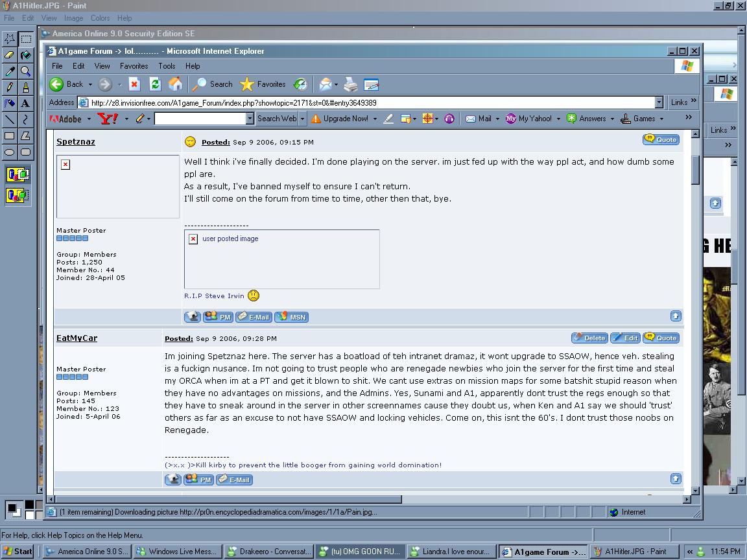Pick the Magnifier tool in Paint toolbox

click(x=25, y=71)
